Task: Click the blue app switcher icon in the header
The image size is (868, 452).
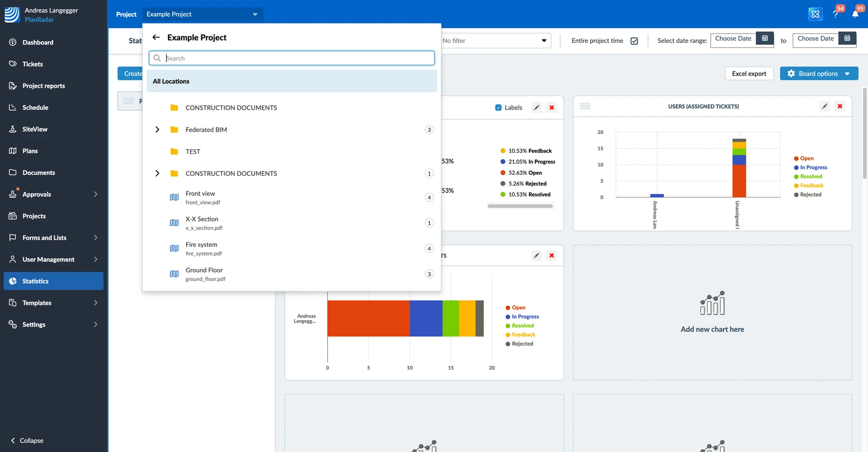Action: (x=815, y=14)
